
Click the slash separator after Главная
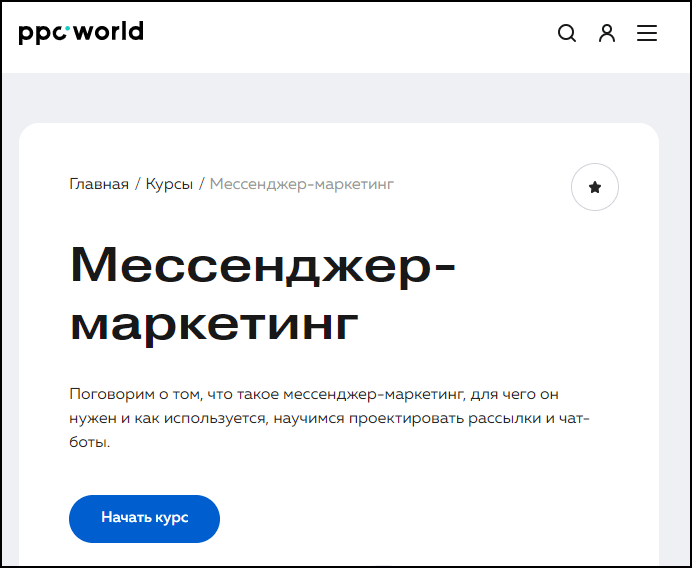(137, 184)
